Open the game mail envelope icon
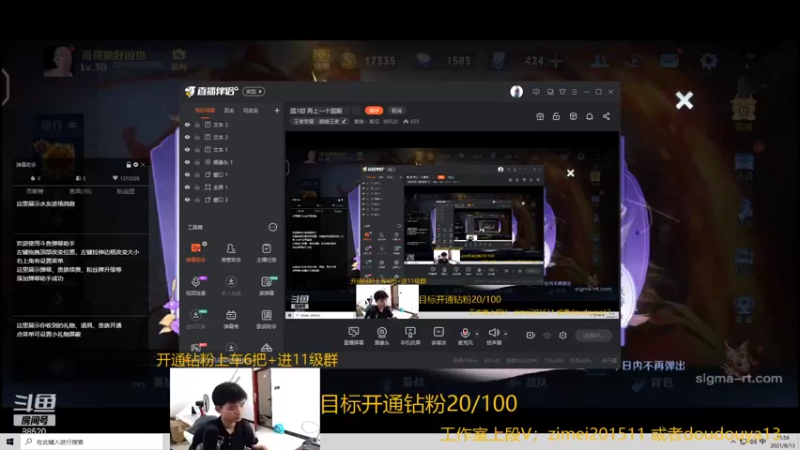800x450 pixels. pyautogui.click(x=669, y=61)
